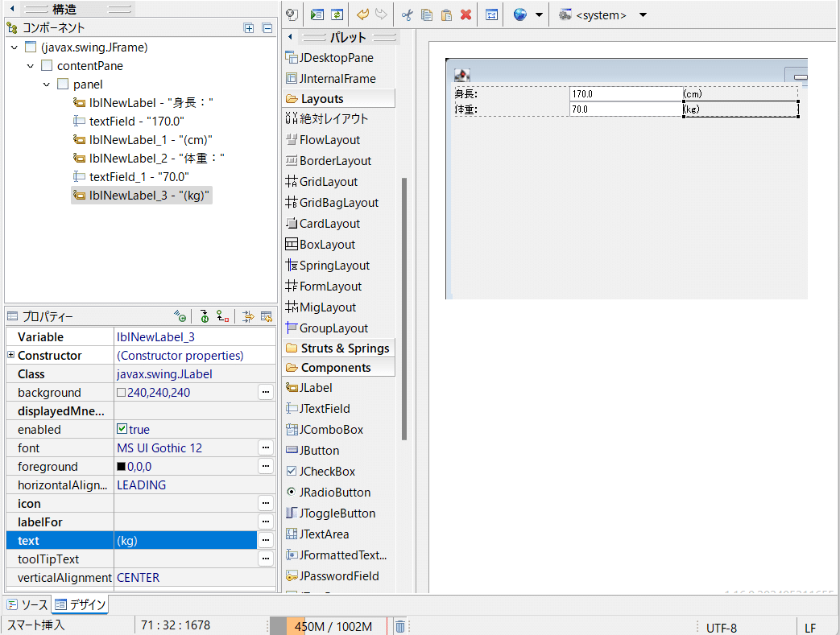Select BorderLayout in the palette
This screenshot has height=635, width=840.
pos(329,161)
